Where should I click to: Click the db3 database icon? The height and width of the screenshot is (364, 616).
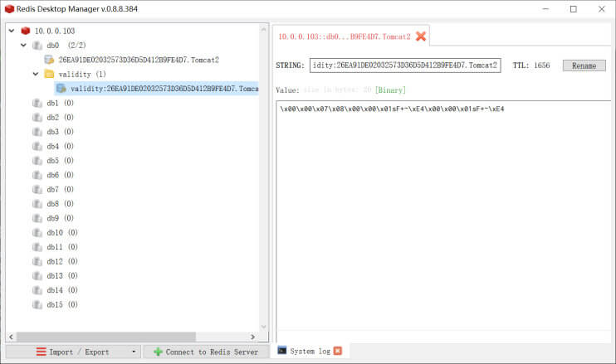37,132
